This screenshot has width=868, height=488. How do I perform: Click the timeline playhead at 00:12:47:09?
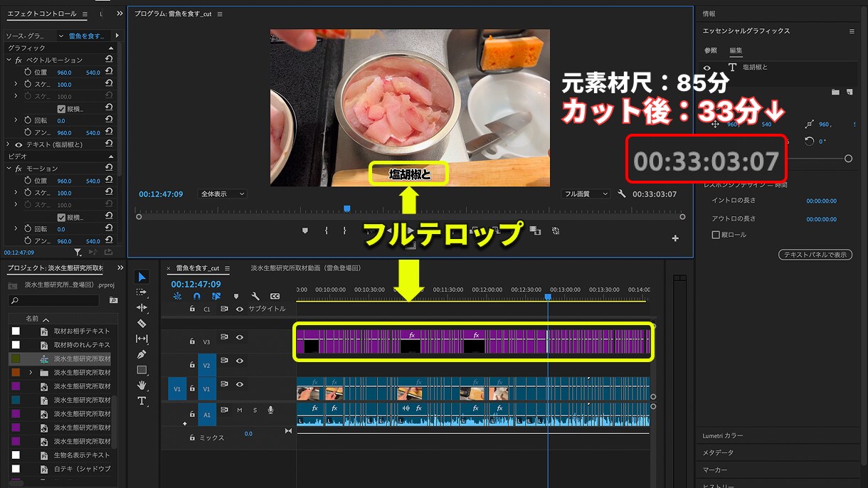tap(548, 296)
